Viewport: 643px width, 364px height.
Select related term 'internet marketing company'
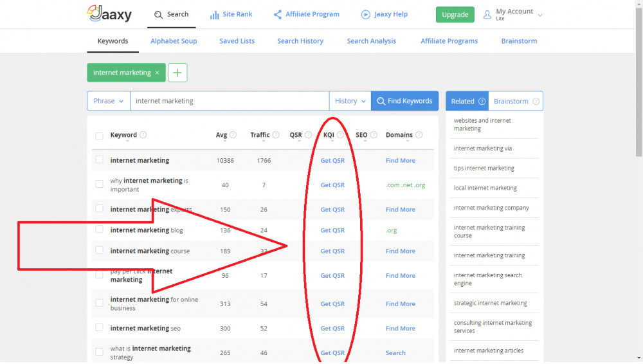[x=491, y=208]
